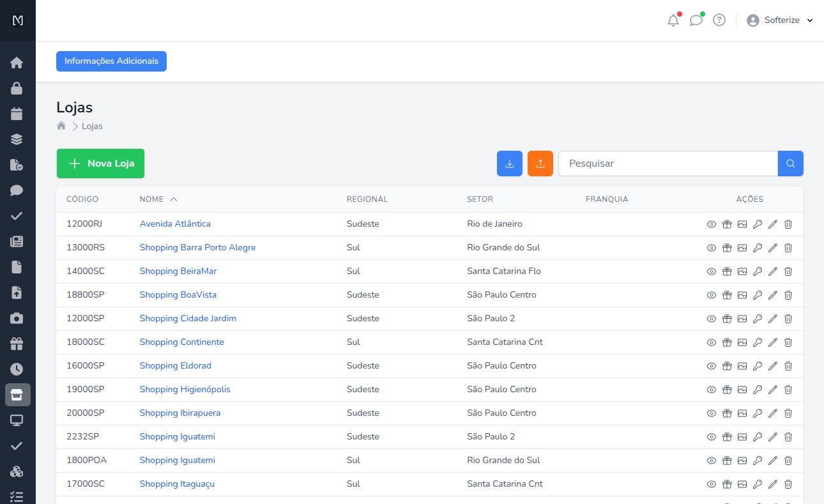Open the key icon for Shopping Eldorad

(x=757, y=365)
